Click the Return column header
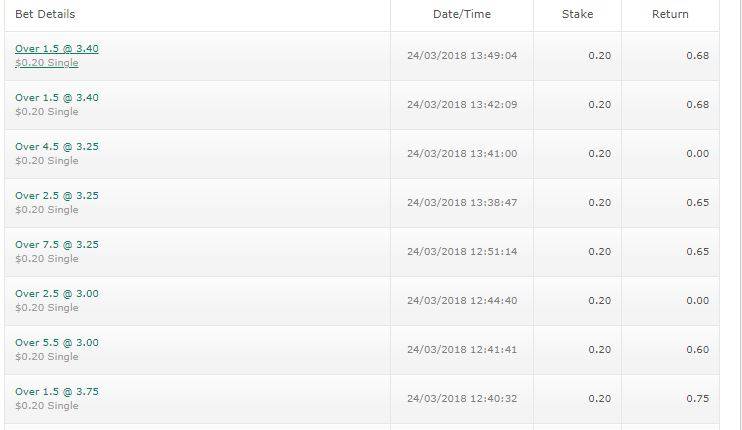This screenshot has height=430, width=742. pyautogui.click(x=670, y=15)
